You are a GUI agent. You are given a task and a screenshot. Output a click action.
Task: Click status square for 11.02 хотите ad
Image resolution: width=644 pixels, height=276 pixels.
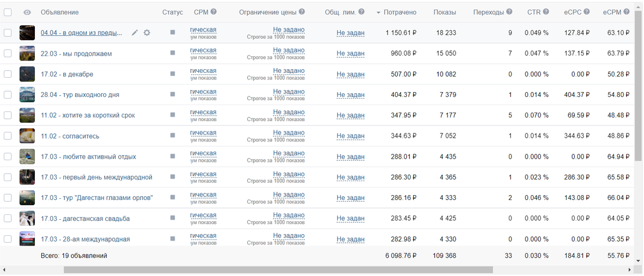click(172, 115)
